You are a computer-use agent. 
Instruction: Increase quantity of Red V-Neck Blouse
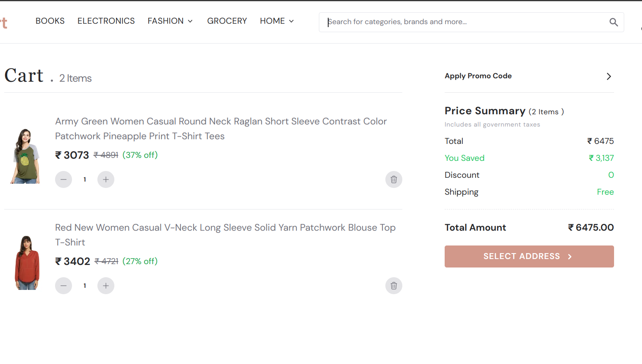106,286
